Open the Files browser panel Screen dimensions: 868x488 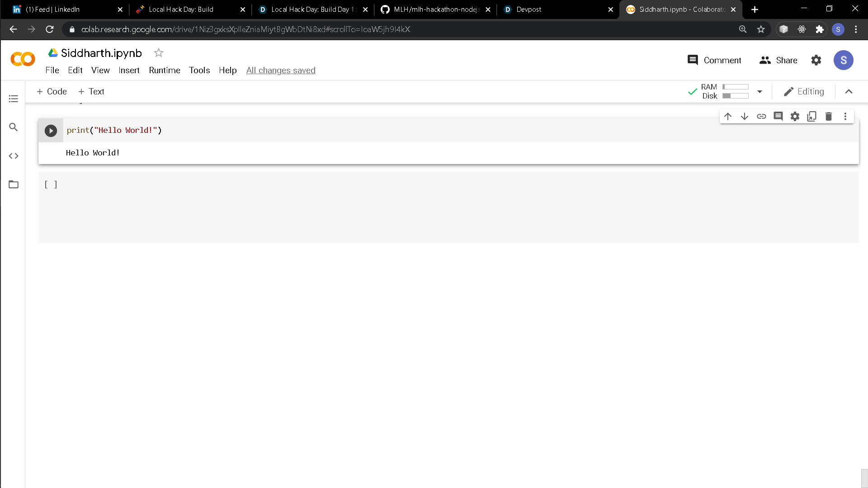coord(14,184)
